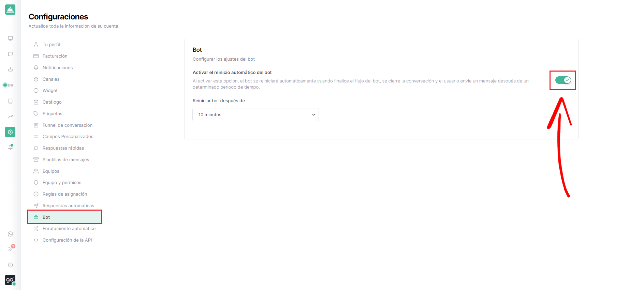Viewport: 644px width, 290px height.
Task: Toggle automatic bot restart switch
Action: pos(563,80)
